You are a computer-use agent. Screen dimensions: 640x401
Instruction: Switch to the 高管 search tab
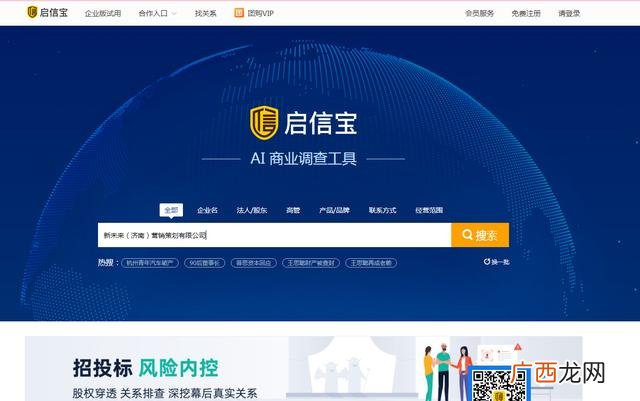coord(293,210)
